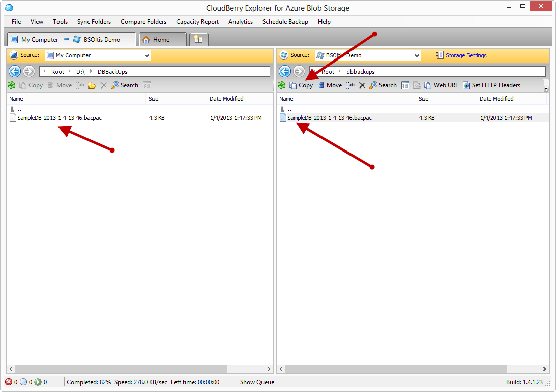Image resolution: width=556 pixels, height=392 pixels.
Task: Go forward in the left pane navigation
Action: pos(29,71)
